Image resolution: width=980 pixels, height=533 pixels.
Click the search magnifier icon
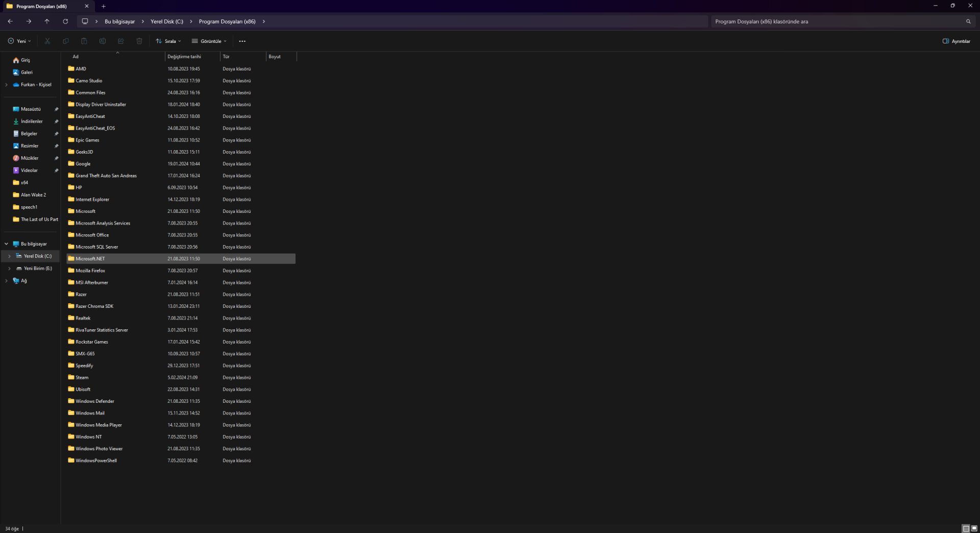(x=968, y=21)
